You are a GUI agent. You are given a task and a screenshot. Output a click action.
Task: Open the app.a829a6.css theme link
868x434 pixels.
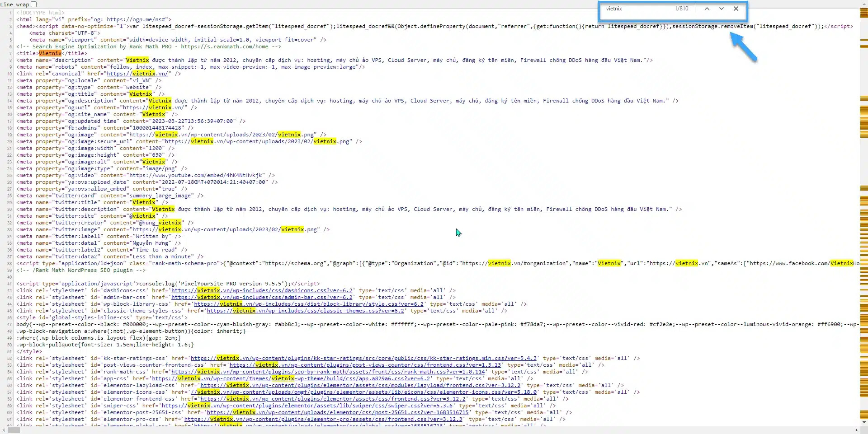(x=291, y=378)
